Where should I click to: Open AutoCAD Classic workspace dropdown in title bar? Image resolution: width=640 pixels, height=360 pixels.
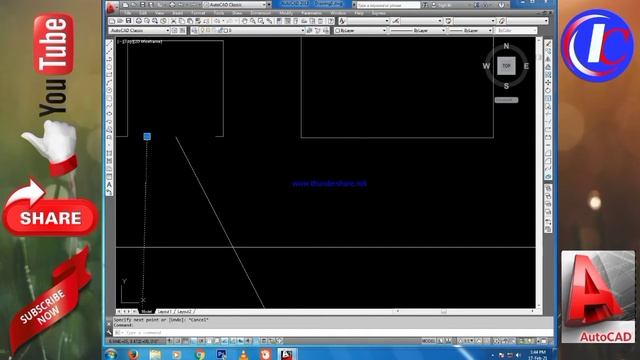coord(235,4)
